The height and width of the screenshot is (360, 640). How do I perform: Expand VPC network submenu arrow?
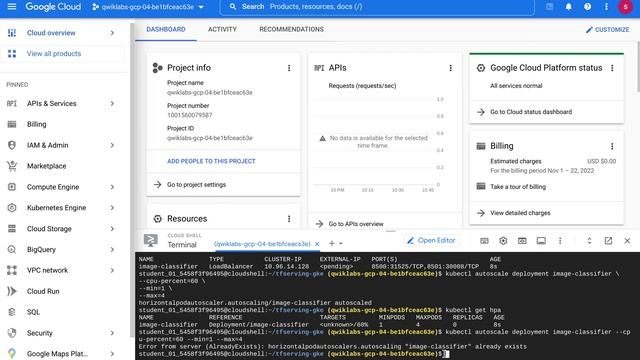(x=112, y=270)
